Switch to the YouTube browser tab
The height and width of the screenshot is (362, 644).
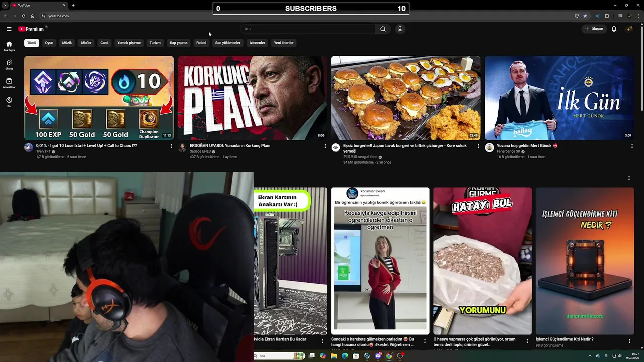(39, 5)
